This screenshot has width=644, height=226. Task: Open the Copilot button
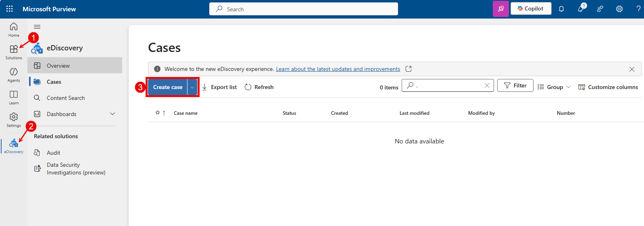tap(531, 9)
